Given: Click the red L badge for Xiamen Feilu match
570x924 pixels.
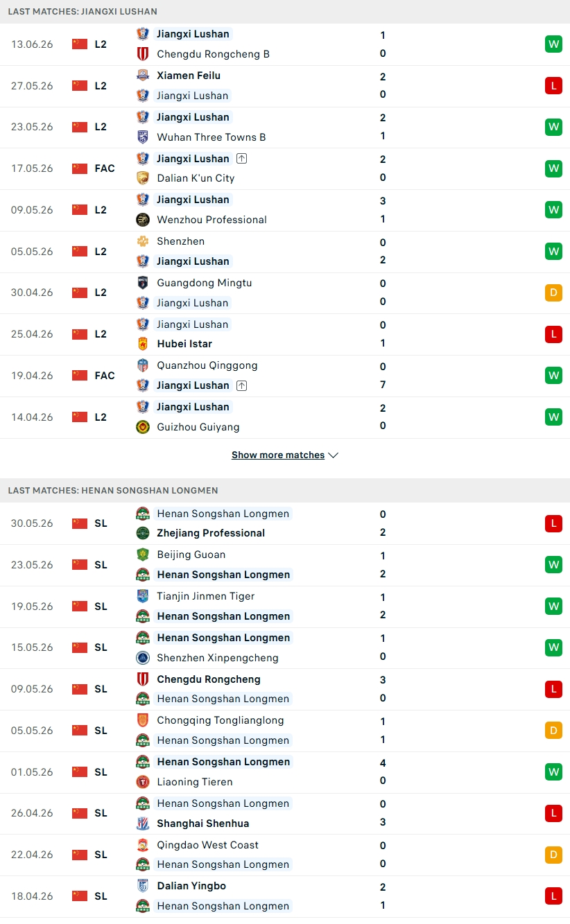Looking at the screenshot, I should coord(553,85).
